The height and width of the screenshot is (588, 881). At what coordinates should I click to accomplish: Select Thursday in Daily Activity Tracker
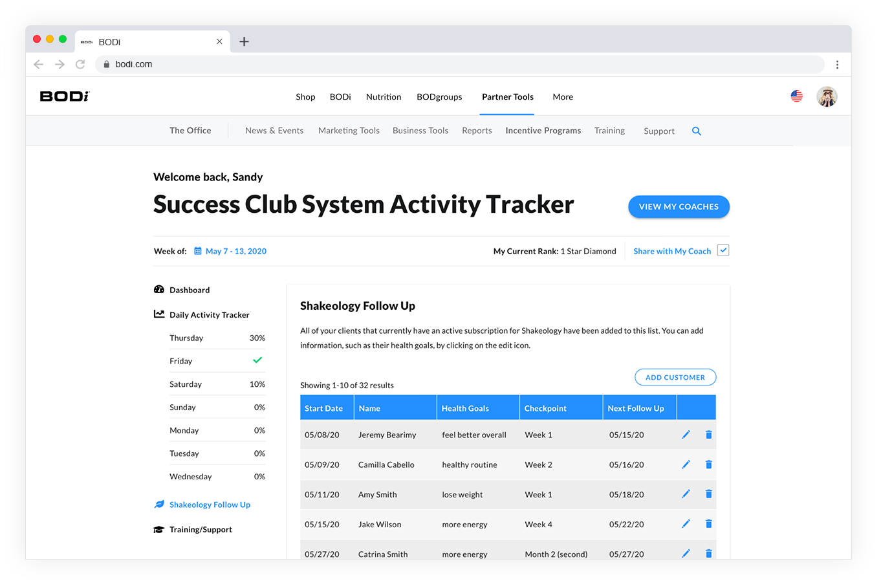click(x=217, y=338)
